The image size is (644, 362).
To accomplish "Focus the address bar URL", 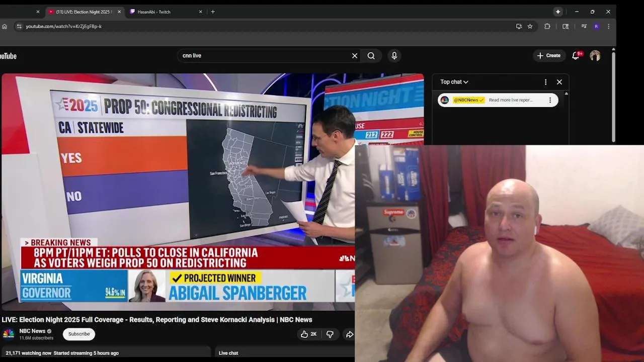I will point(64,27).
